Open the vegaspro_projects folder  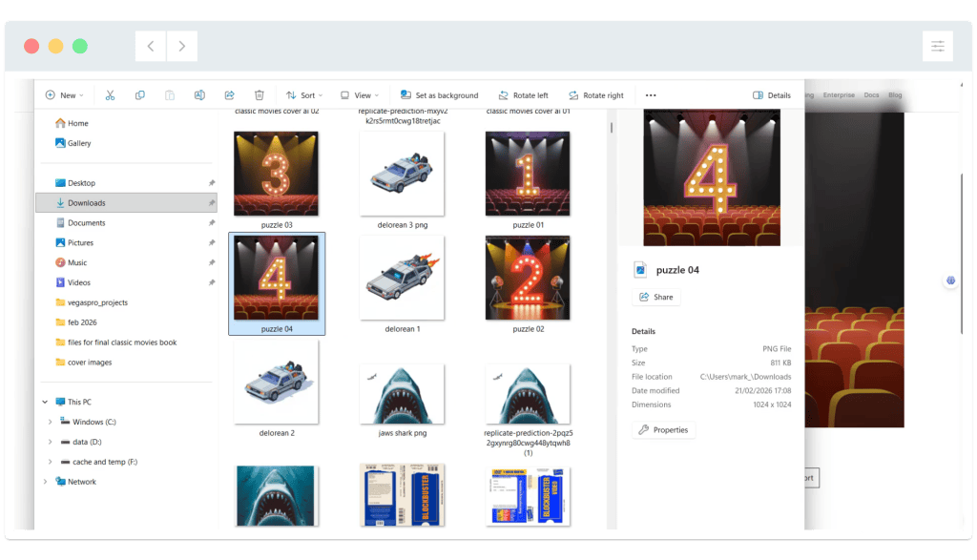(92, 302)
